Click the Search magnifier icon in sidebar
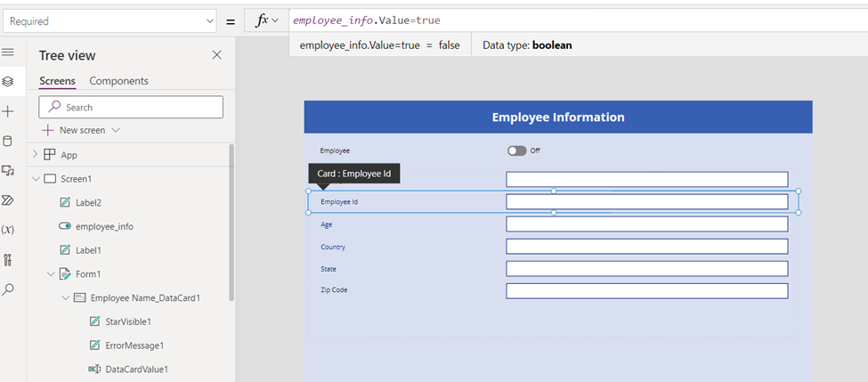868x382 pixels. click(8, 289)
